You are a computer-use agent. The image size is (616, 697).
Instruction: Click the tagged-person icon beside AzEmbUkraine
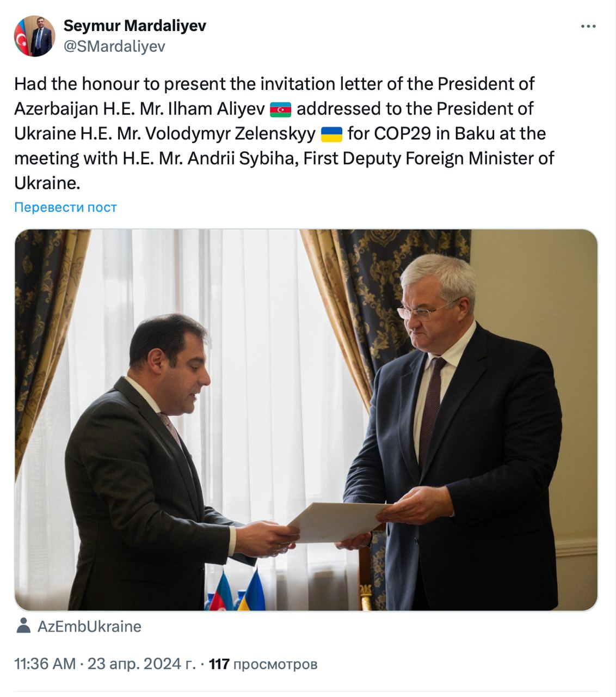(x=23, y=626)
